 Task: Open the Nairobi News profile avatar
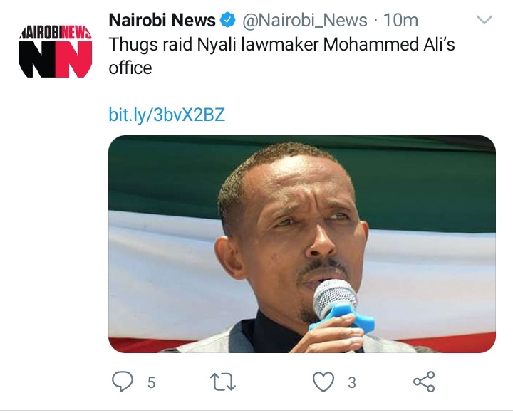[56, 52]
